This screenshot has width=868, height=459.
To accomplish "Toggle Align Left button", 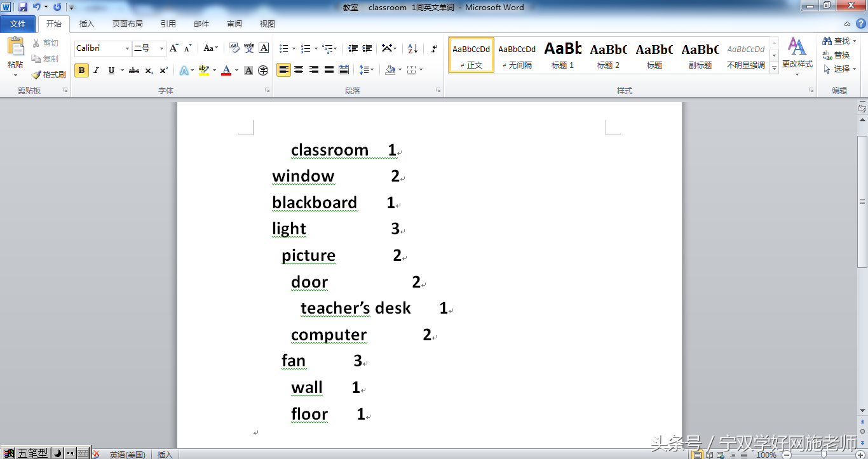I will pyautogui.click(x=283, y=70).
